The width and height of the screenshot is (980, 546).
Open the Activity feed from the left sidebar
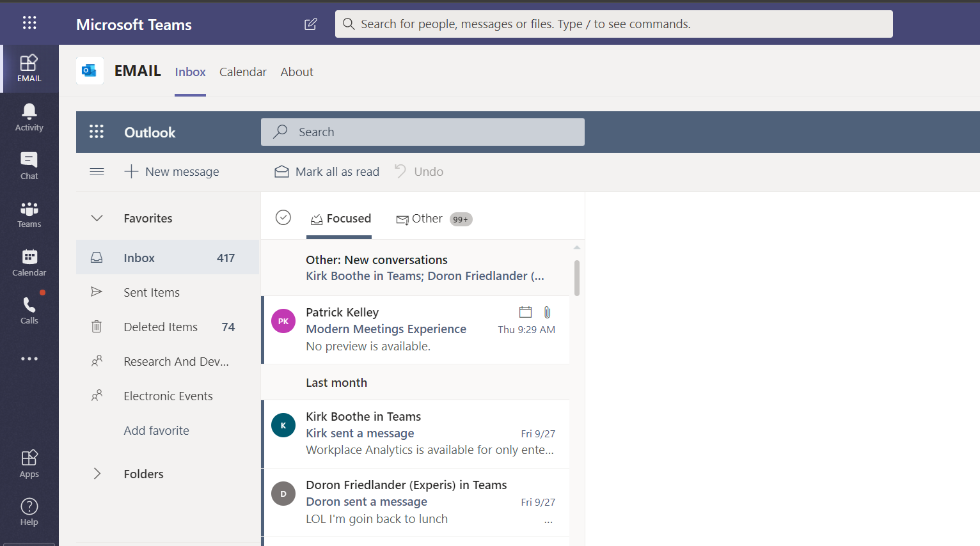tap(29, 116)
